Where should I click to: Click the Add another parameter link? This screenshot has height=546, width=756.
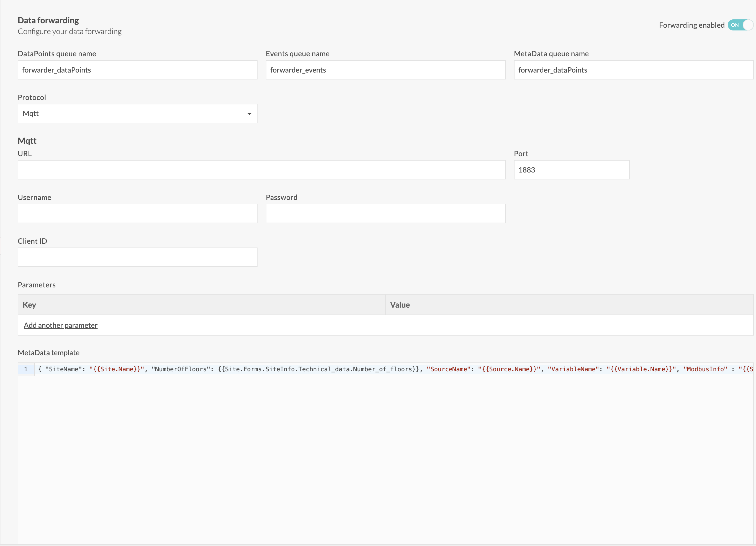[61, 325]
